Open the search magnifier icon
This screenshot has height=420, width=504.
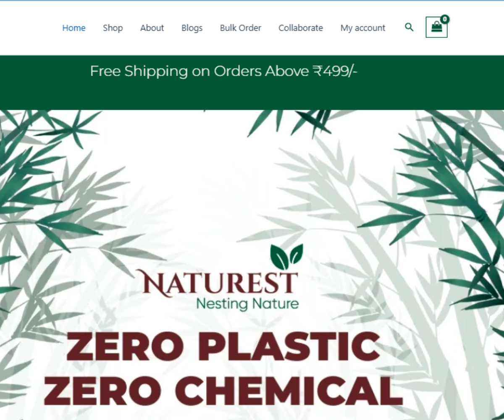409,27
